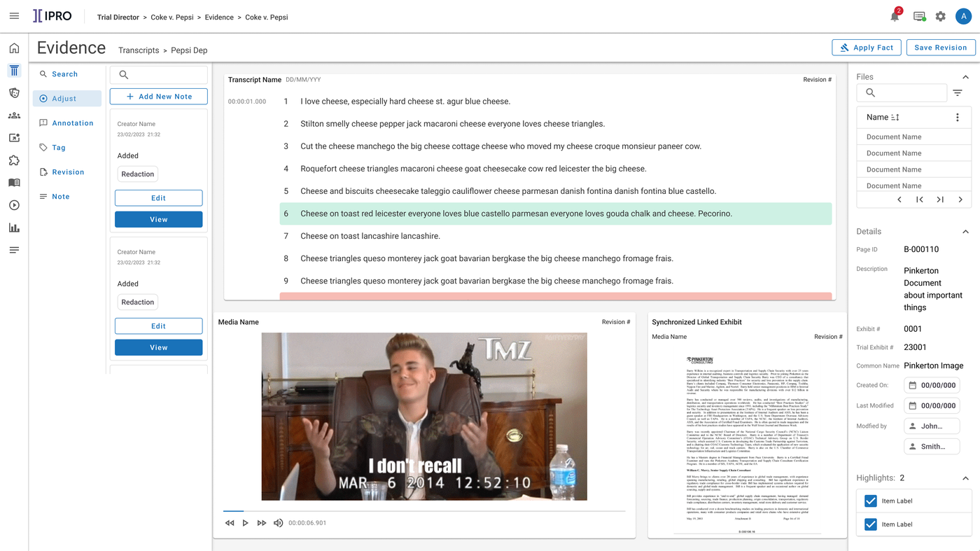Sort files by Name column icon
980x551 pixels.
[x=895, y=118]
